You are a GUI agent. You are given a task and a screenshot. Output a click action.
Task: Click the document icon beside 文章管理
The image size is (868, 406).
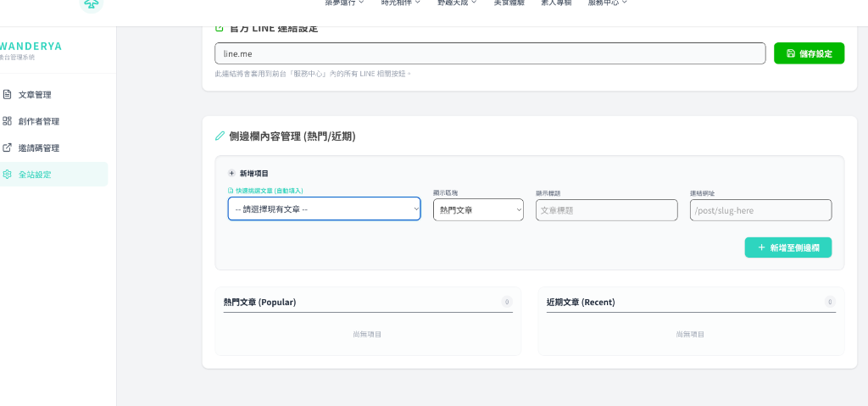(8, 95)
